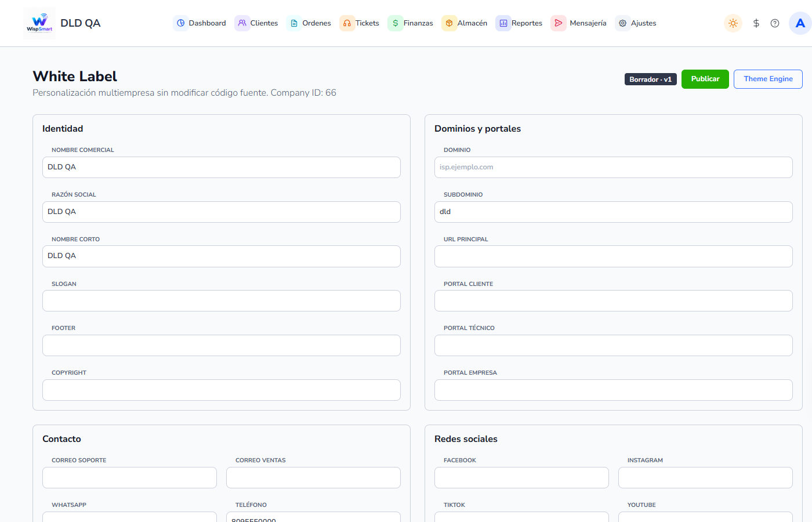Click the Finanzas dollar icon
This screenshot has width=812, height=522.
coord(396,23)
